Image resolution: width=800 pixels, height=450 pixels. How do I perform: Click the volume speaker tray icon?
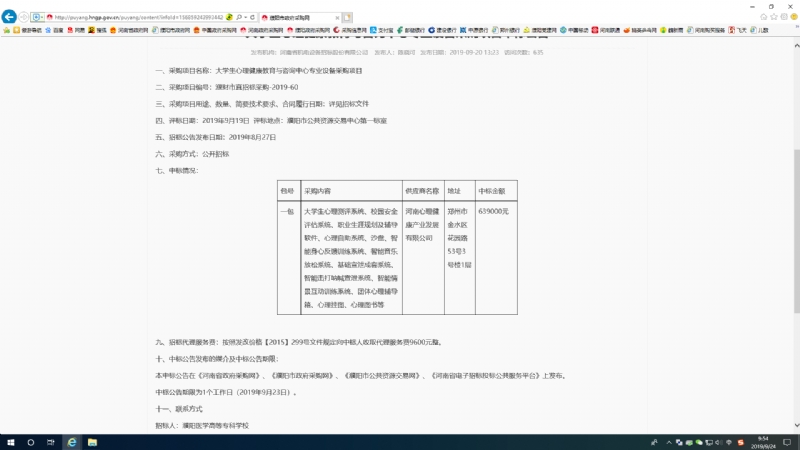click(x=719, y=442)
